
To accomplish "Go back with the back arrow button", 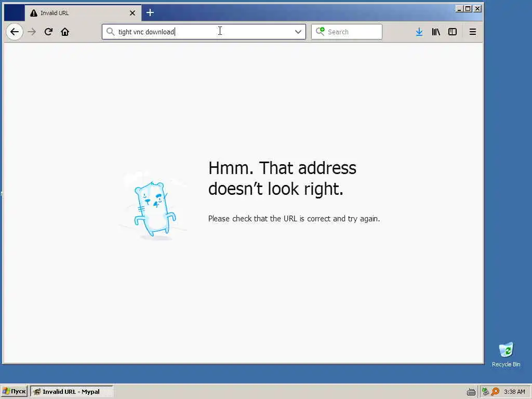I will click(14, 32).
